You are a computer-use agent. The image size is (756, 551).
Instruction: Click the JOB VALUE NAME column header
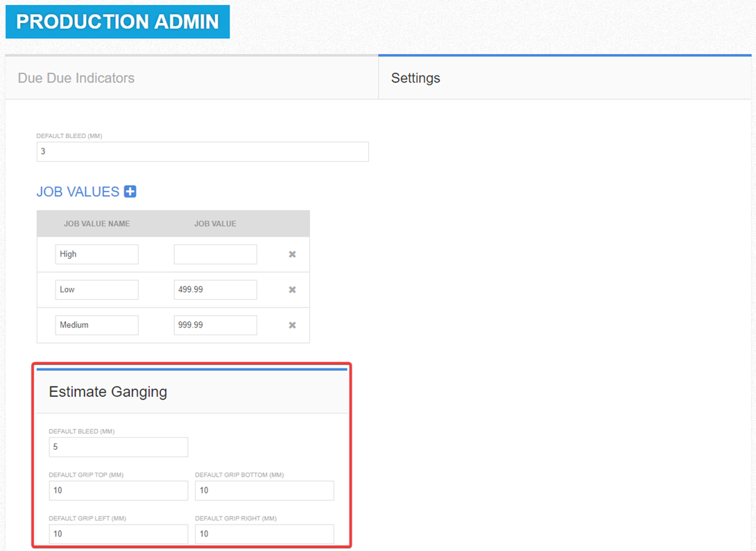pyautogui.click(x=97, y=224)
